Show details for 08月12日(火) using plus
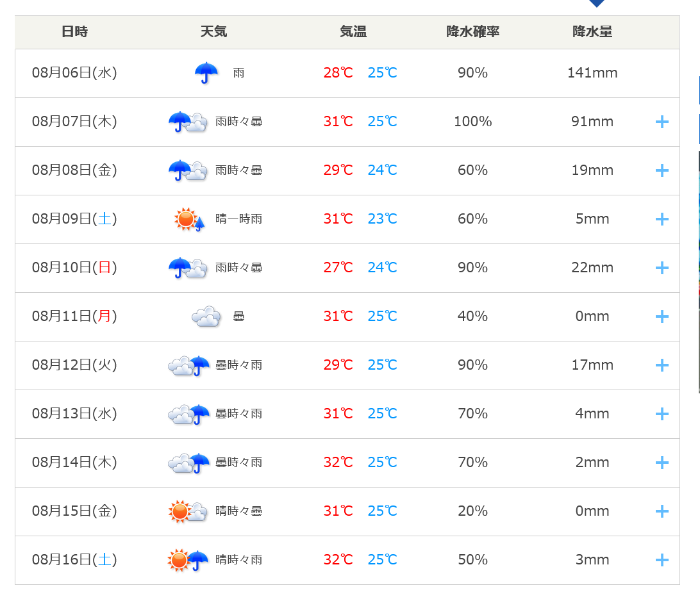Screen dimensions: 700x608 [662, 365]
